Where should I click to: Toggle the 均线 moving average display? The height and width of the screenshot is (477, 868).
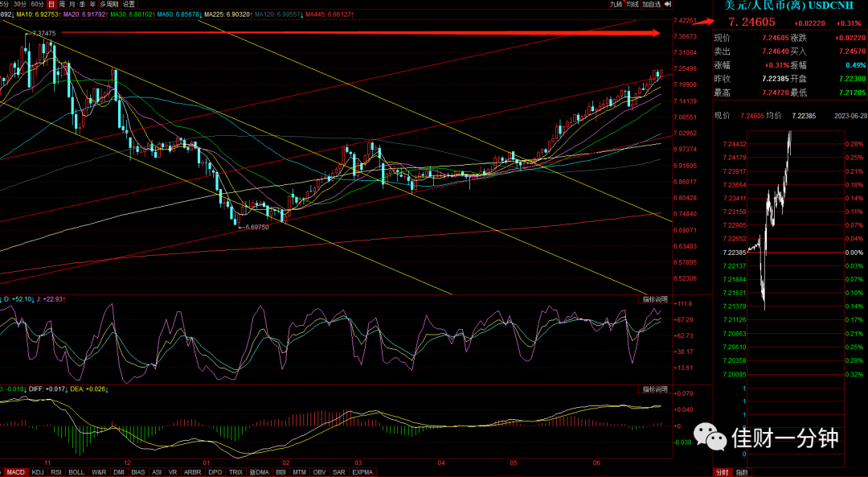pos(633,4)
